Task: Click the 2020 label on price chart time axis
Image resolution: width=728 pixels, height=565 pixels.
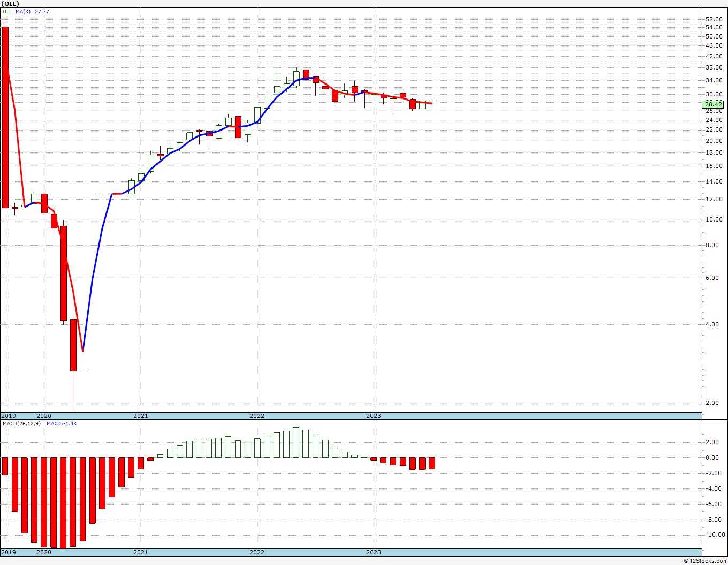Action: click(44, 416)
